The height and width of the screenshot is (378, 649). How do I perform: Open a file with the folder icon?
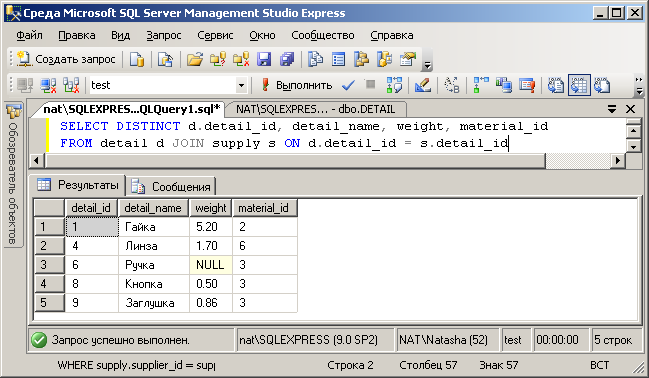pos(195,59)
